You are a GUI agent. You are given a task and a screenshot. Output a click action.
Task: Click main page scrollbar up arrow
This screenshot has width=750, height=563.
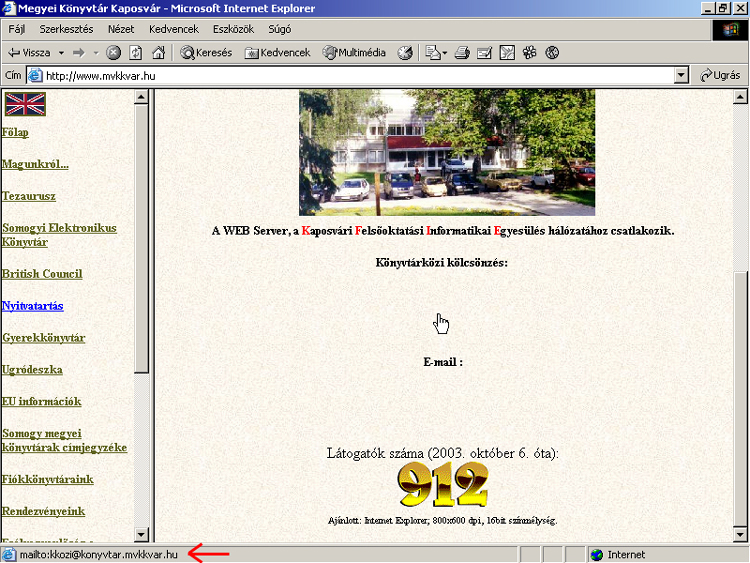coord(740,97)
